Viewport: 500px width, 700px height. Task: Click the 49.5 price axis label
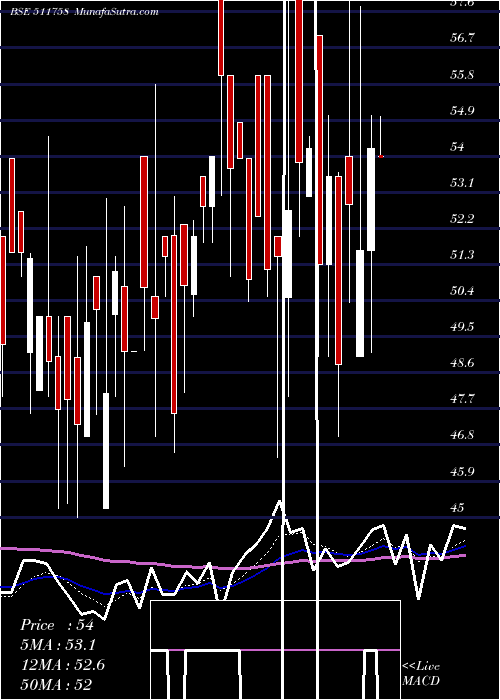[464, 327]
